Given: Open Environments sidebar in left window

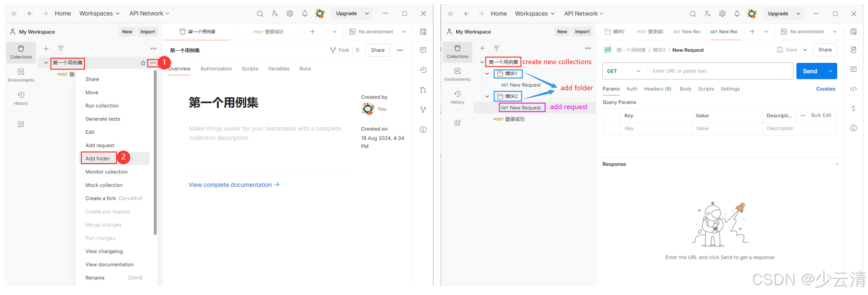Looking at the screenshot, I should tap(21, 75).
